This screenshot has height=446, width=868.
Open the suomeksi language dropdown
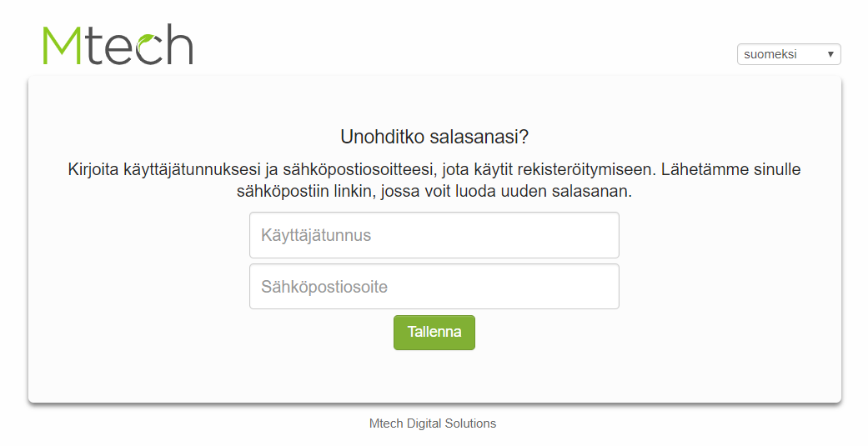[788, 54]
